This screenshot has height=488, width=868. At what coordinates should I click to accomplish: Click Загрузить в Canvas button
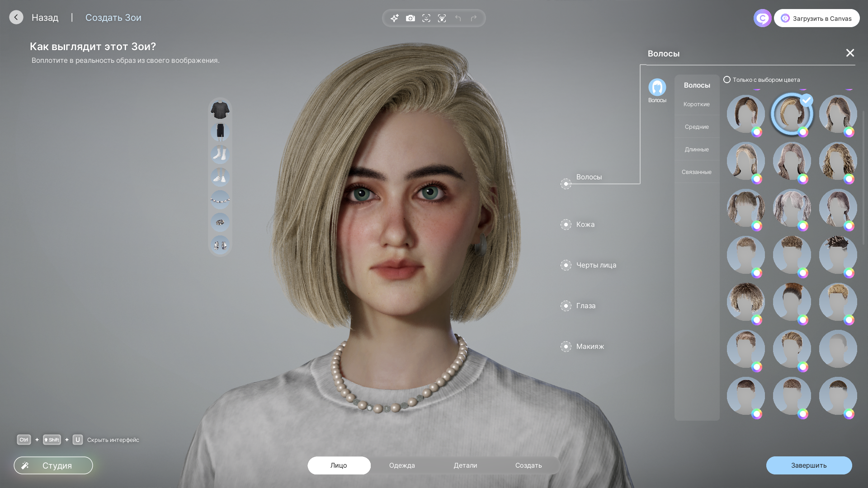click(x=817, y=18)
